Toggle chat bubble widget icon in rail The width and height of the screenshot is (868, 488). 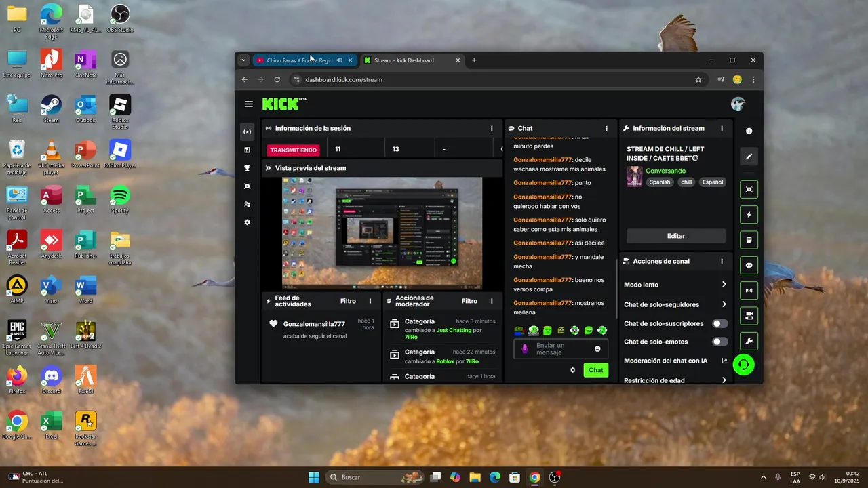(749, 266)
